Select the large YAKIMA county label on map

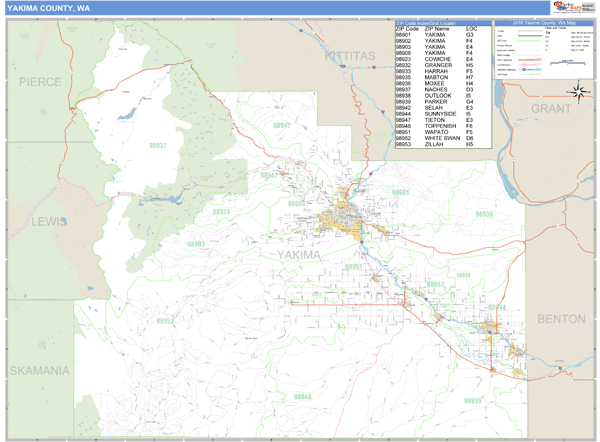[298, 255]
